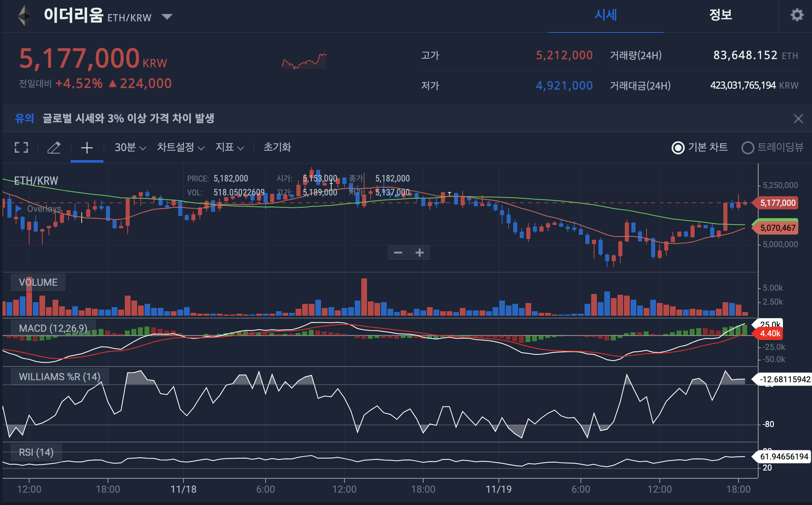
Task: Expand the 차트설정 dropdown
Action: click(180, 147)
